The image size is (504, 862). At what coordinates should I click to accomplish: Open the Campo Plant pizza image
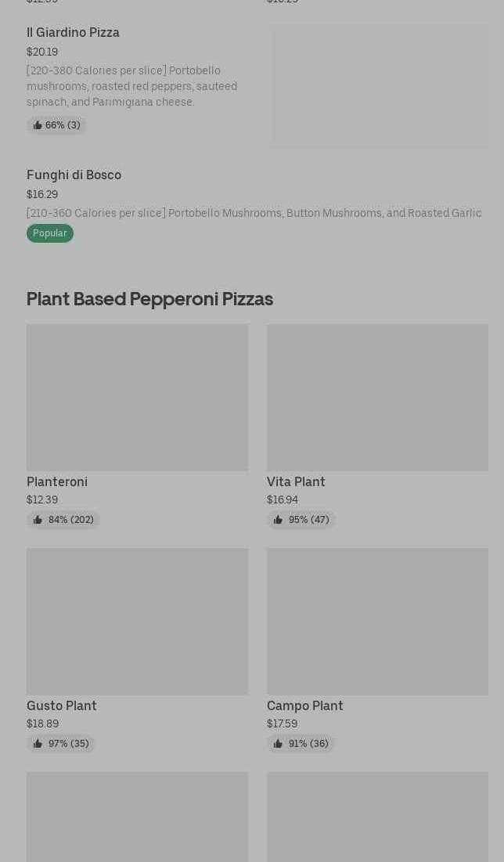pyautogui.click(x=377, y=622)
